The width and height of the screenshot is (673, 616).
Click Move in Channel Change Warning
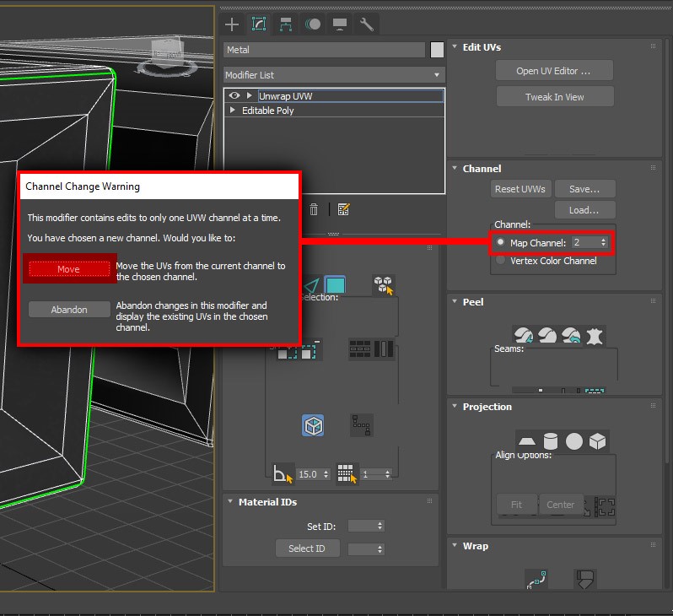pos(69,269)
